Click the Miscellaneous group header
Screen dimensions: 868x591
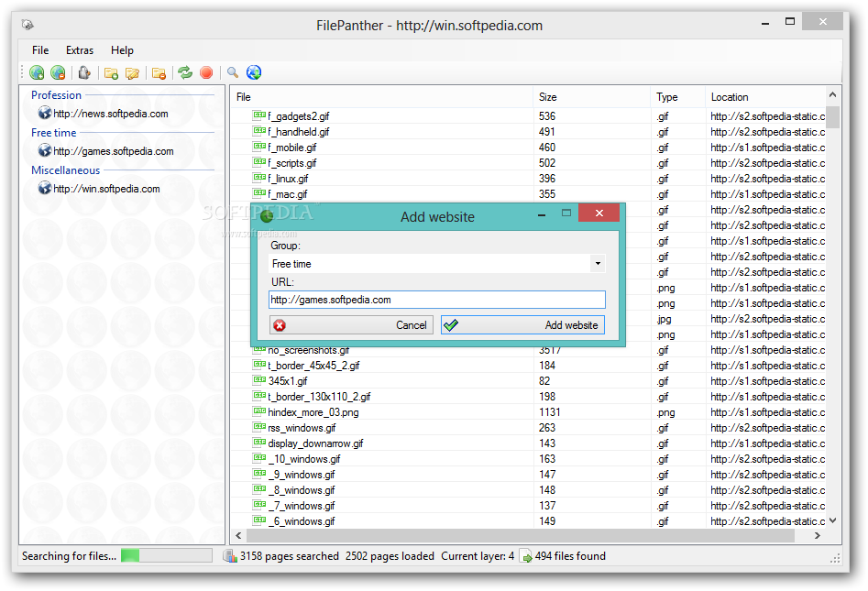[x=65, y=170]
